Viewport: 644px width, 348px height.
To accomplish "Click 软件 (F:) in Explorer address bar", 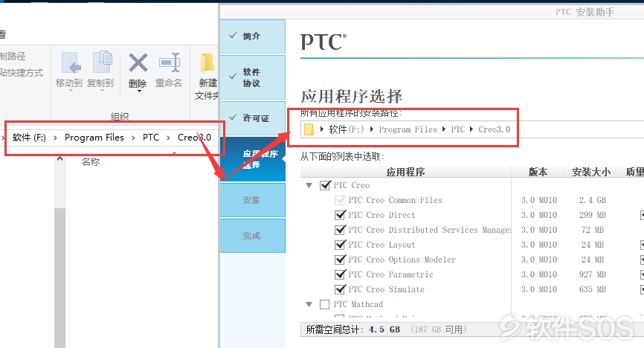I will point(29,138).
